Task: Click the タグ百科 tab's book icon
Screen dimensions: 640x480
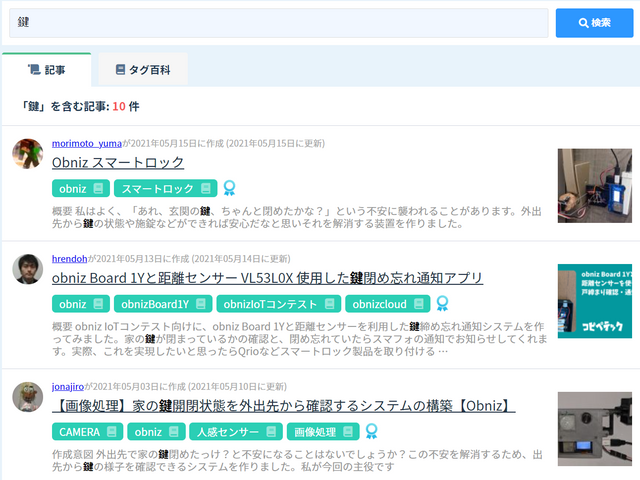Action: 120,69
